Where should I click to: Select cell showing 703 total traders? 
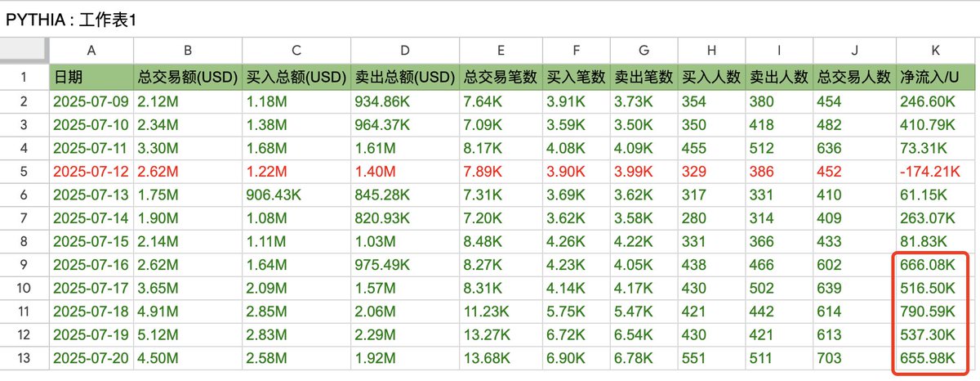[854, 358]
